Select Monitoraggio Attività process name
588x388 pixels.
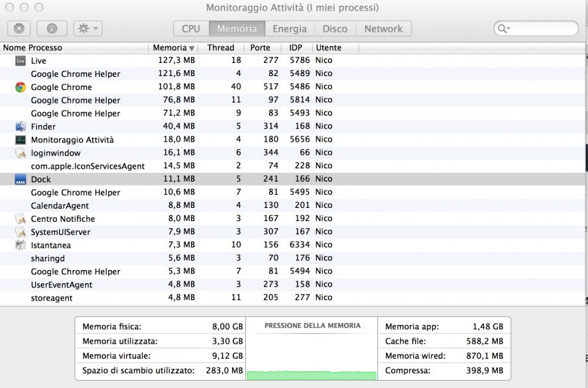click(72, 140)
